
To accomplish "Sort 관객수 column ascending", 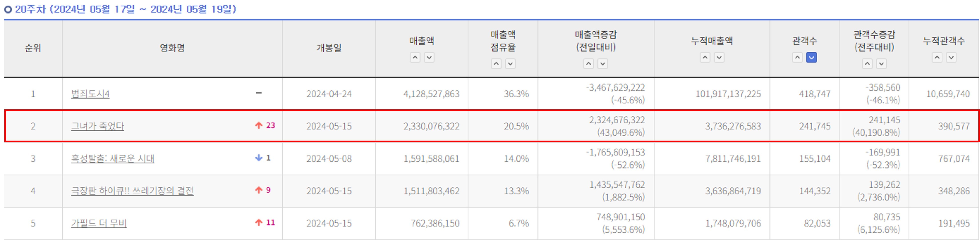I will point(797,58).
